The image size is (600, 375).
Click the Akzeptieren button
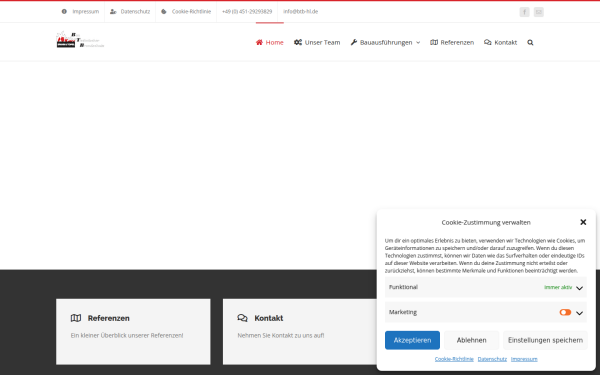412,340
